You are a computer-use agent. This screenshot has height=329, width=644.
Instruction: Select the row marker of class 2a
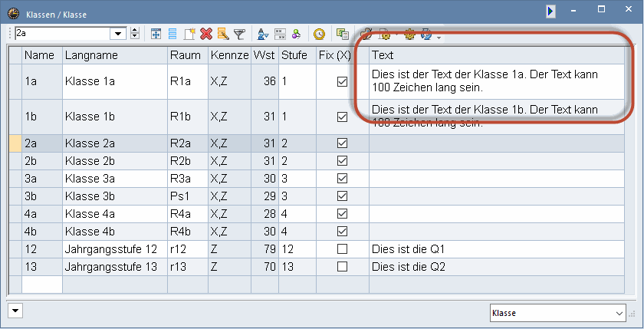pyautogui.click(x=15, y=143)
